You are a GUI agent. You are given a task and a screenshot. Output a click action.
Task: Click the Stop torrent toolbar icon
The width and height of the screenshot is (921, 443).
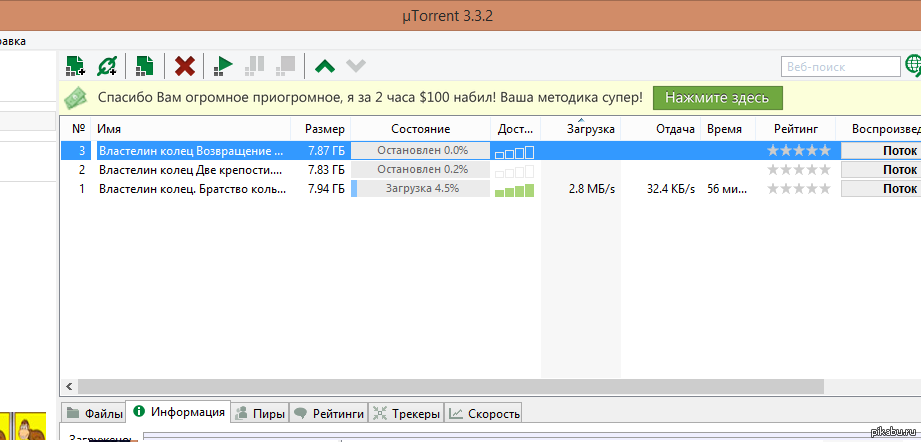[x=286, y=66]
